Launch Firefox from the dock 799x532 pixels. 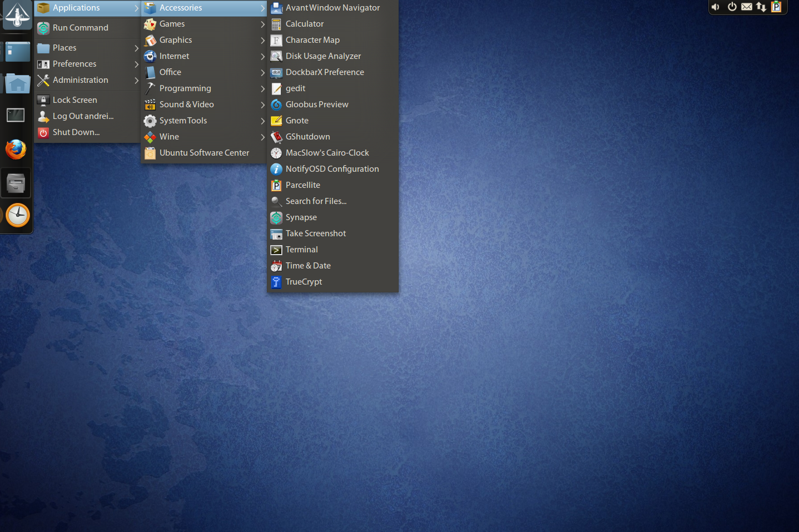pos(16,150)
